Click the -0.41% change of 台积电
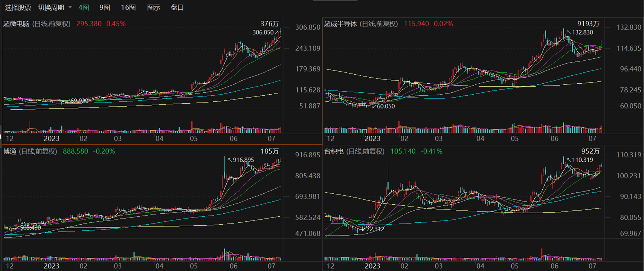 [432, 152]
